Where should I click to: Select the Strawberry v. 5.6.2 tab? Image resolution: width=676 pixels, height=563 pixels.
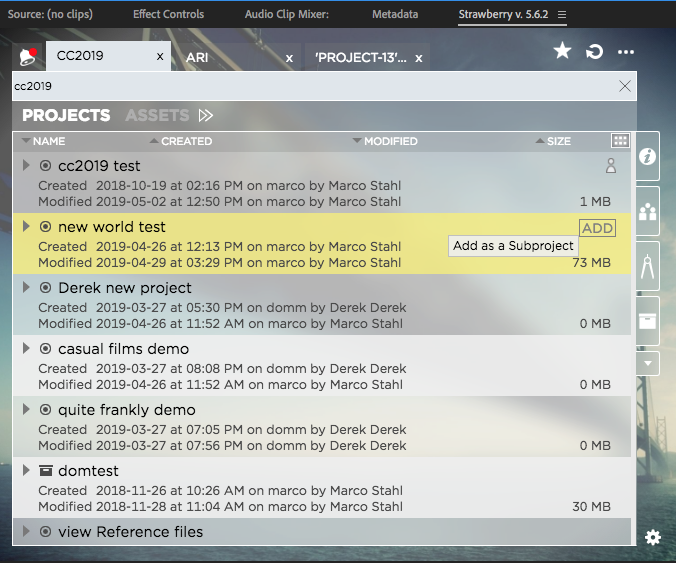pos(503,14)
